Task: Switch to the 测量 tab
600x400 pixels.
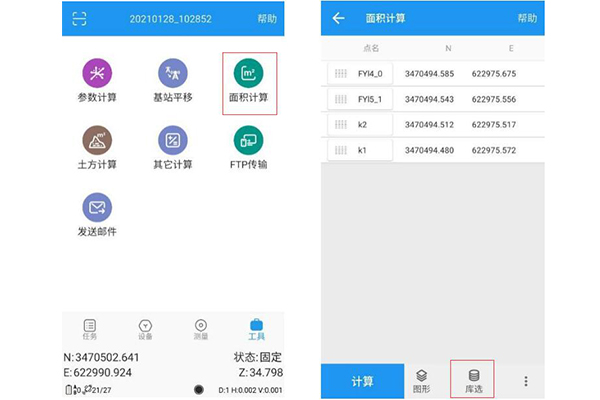Action: [201, 329]
